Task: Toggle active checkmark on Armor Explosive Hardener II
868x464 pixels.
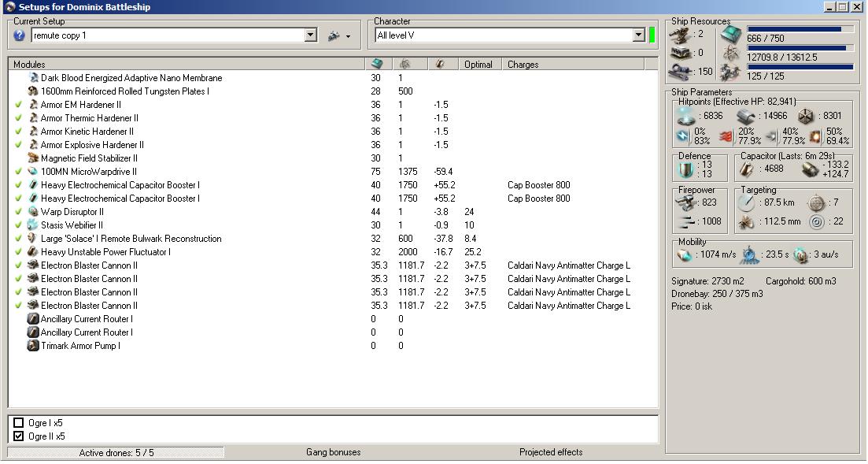Action: [x=18, y=145]
